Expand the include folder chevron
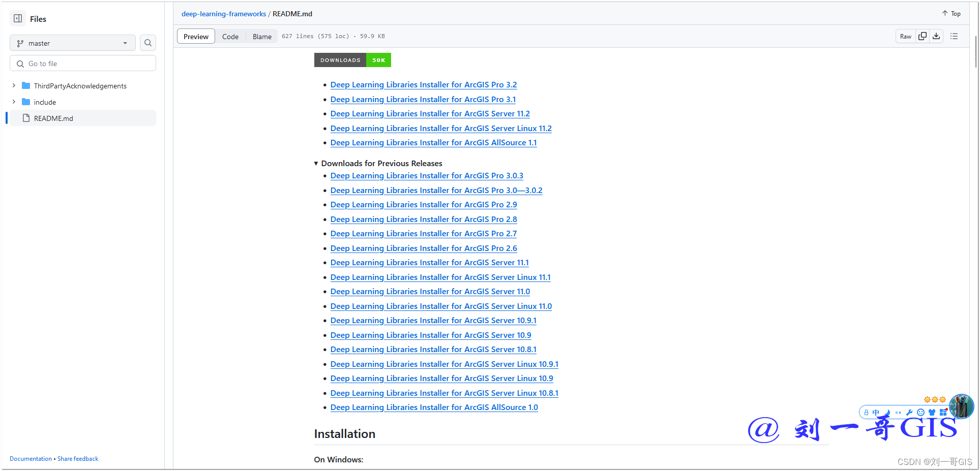 (14, 102)
